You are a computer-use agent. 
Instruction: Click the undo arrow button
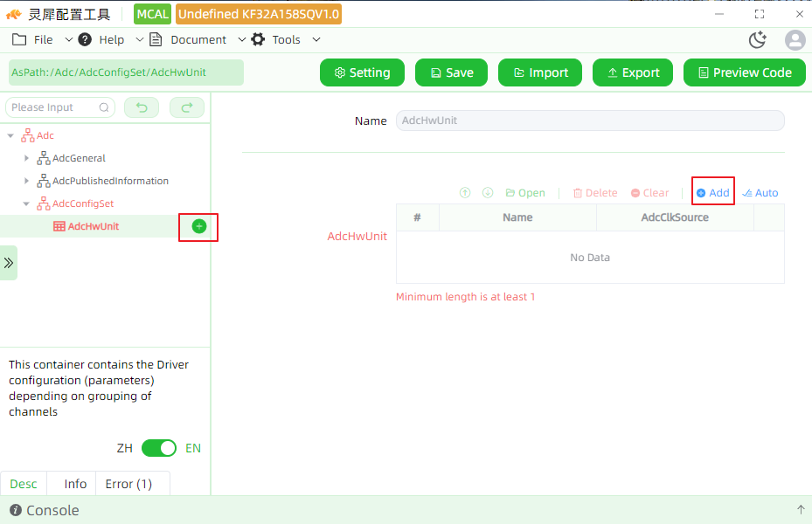[142, 107]
